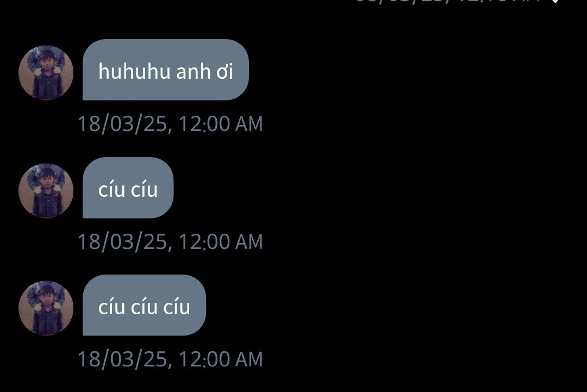The image size is (587, 392).
Task: Select the "cíu cíu" message bubble
Action: click(x=128, y=188)
